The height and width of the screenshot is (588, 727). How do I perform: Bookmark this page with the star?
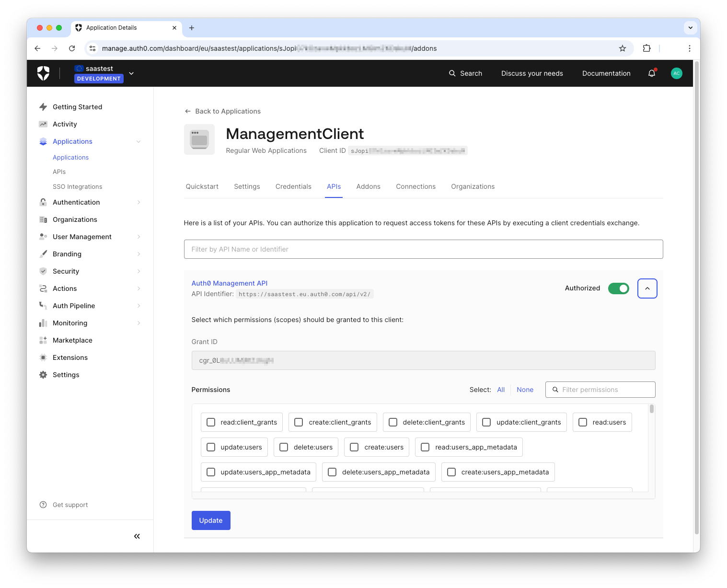[x=623, y=48]
